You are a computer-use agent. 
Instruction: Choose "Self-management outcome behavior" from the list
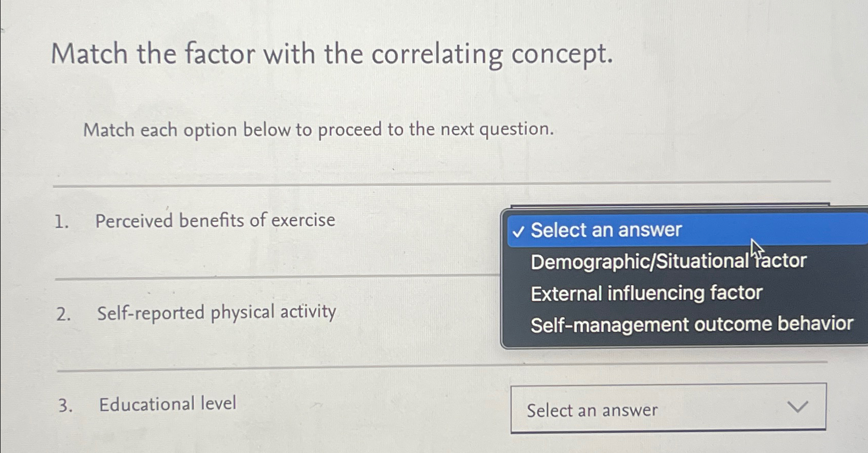690,324
